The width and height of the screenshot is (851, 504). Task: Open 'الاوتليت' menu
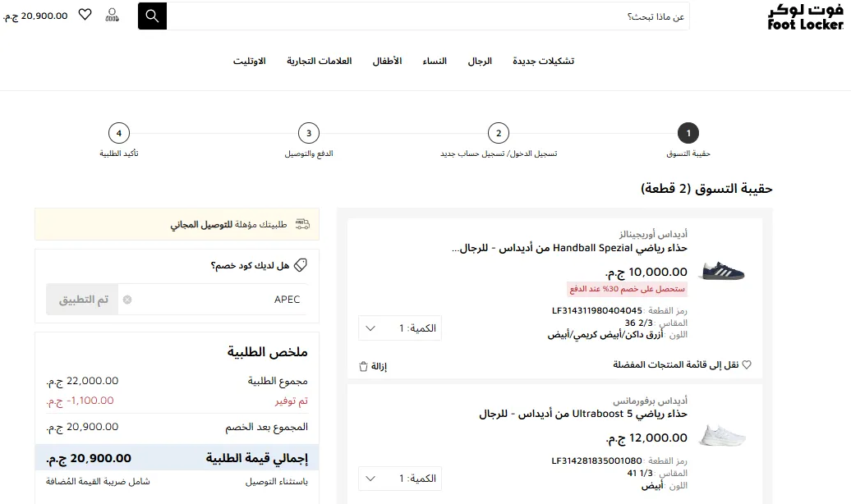(249, 61)
